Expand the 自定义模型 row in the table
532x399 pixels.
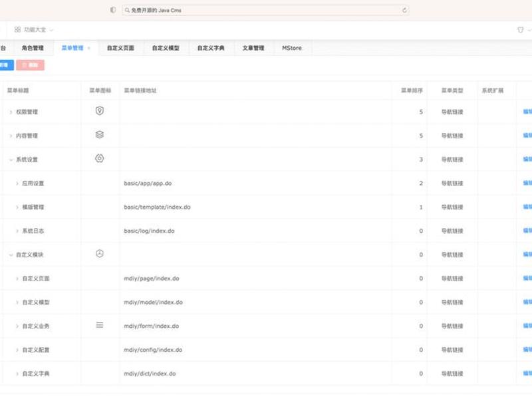[x=17, y=303]
